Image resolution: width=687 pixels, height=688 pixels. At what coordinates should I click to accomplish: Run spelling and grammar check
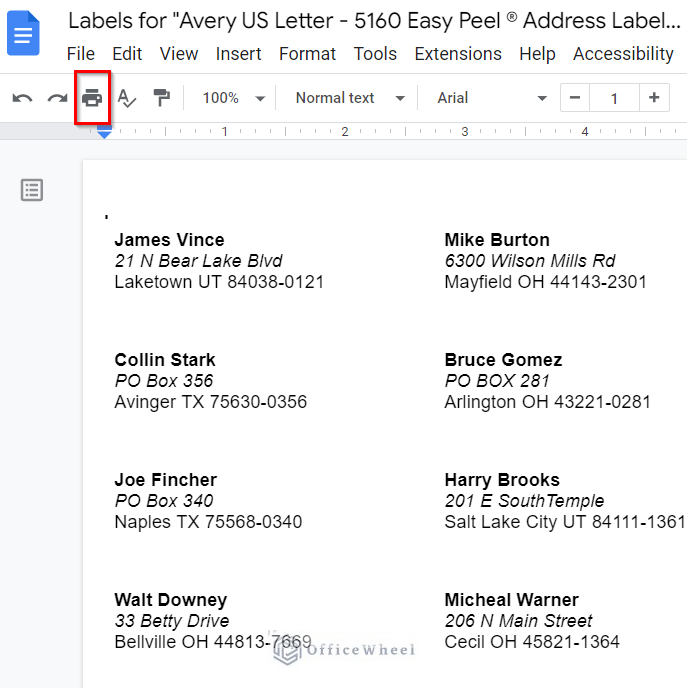point(126,98)
